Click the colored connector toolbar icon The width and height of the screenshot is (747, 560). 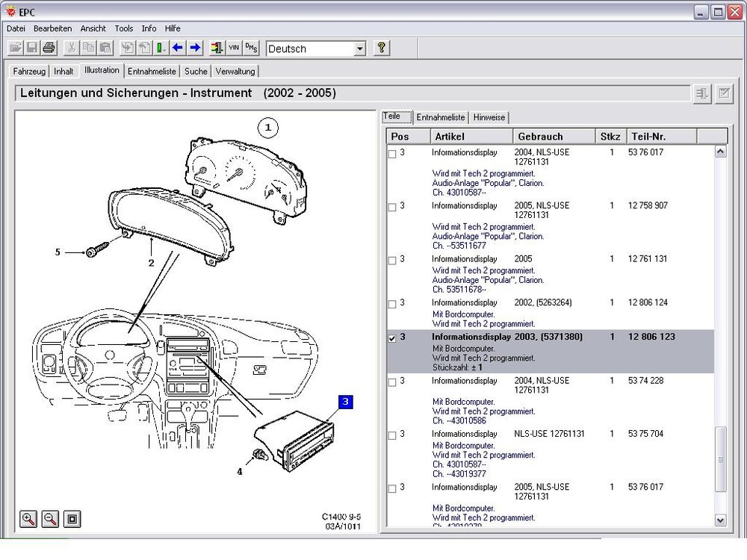(217, 48)
